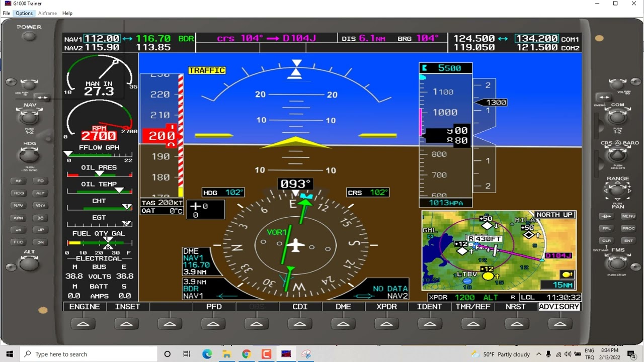
Task: Click the softkey arrow under IDENT
Action: 430,324
